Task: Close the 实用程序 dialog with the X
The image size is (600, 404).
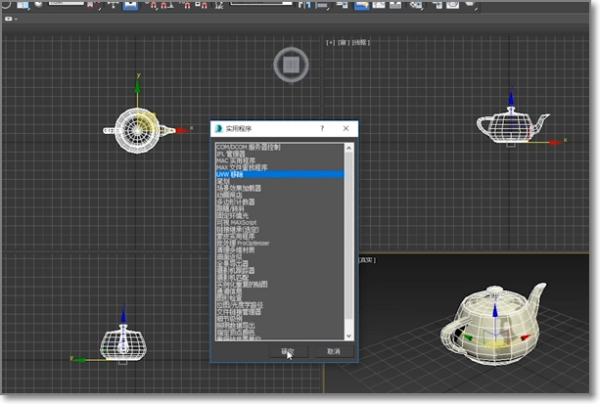Action: [x=346, y=128]
